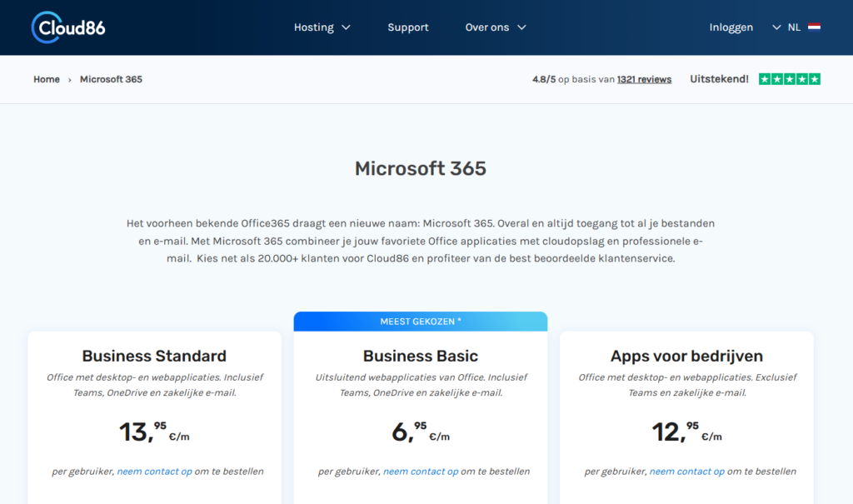Select the Business Basic plan heading
Viewport: 853px width, 504px height.
point(421,356)
